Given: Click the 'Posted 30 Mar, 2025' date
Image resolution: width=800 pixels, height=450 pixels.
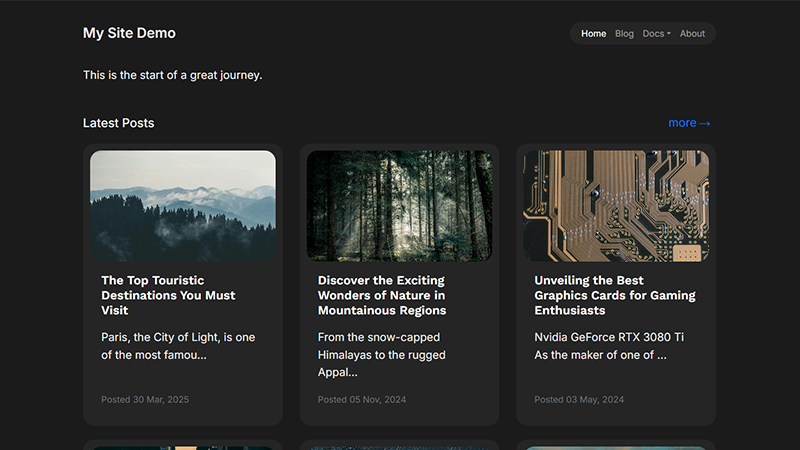Looking at the screenshot, I should click(145, 399).
